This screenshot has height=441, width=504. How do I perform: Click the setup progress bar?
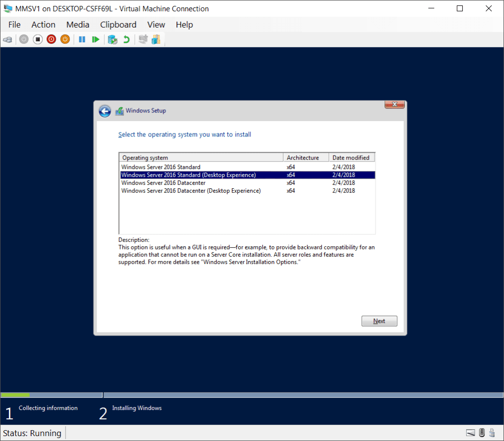[x=252, y=395]
